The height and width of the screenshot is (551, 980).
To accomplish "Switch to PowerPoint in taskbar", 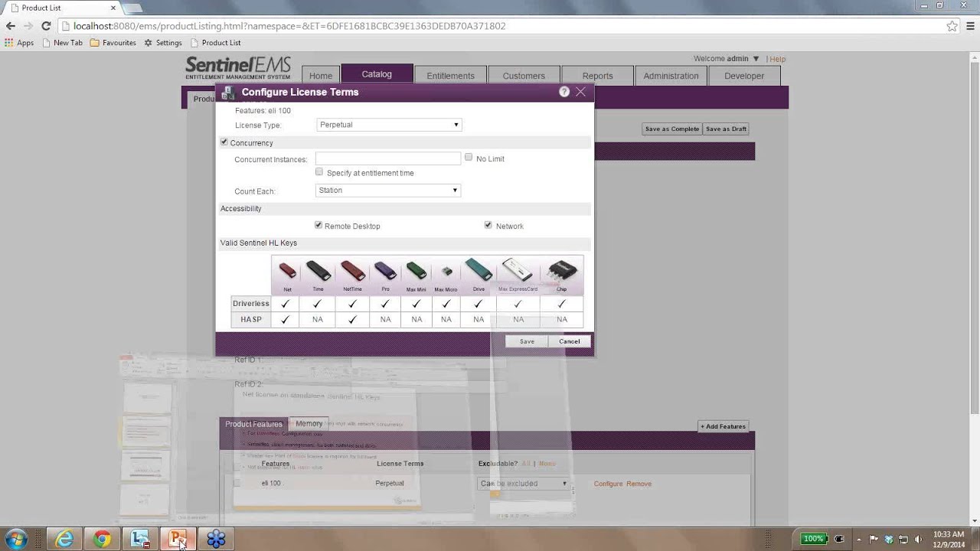I will [178, 539].
